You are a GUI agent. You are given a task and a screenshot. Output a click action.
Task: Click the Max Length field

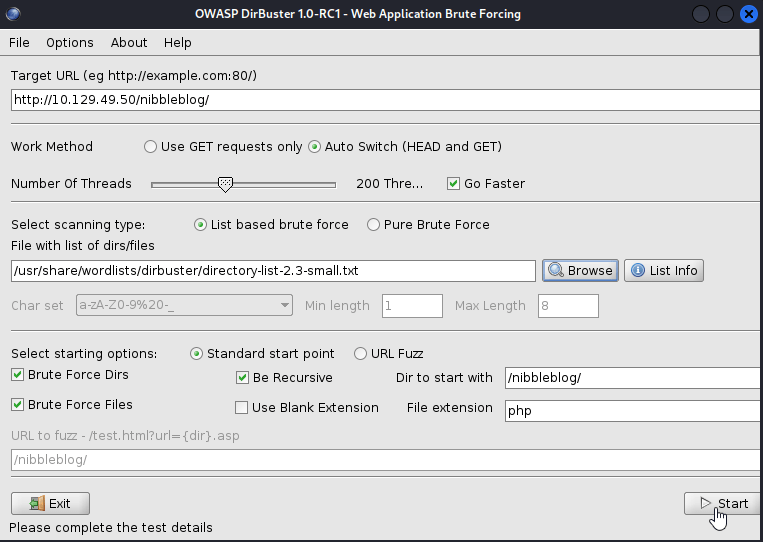pos(568,306)
